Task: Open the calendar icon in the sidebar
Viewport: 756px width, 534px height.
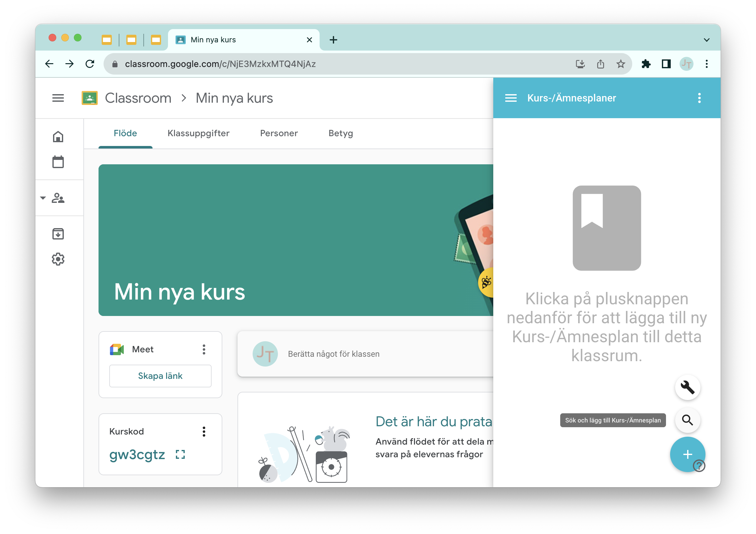Action: point(58,162)
